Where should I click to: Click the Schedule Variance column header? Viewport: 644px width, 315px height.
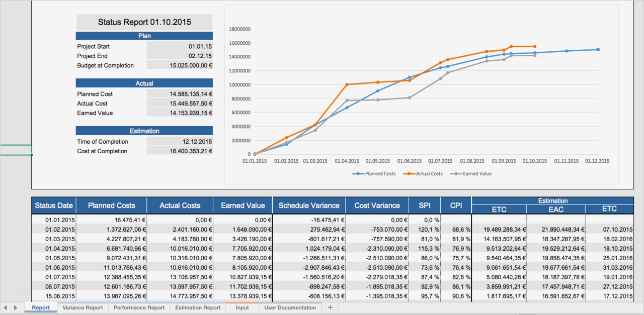(x=309, y=205)
